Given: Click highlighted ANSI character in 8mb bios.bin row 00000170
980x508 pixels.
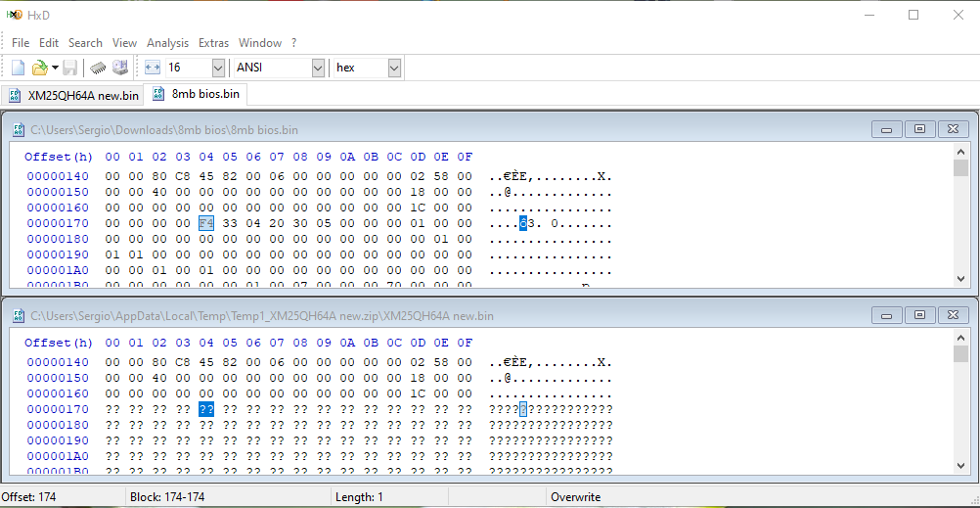Looking at the screenshot, I should click(523, 223).
